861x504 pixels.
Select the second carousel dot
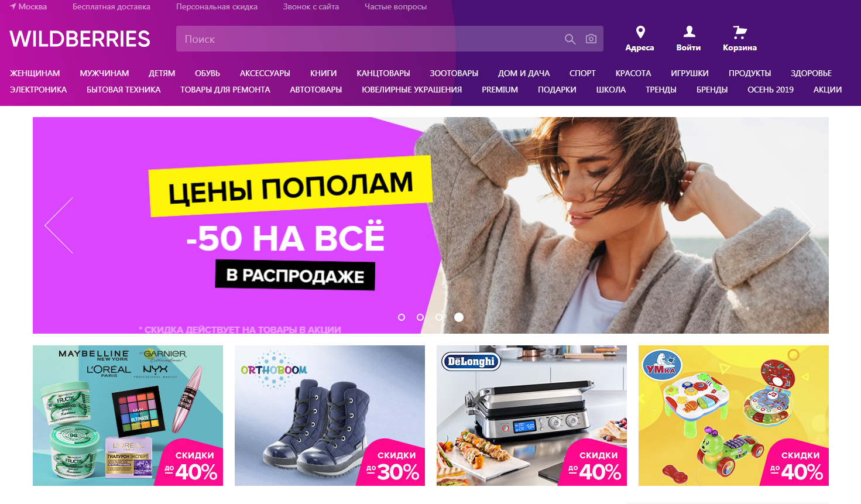tap(420, 317)
